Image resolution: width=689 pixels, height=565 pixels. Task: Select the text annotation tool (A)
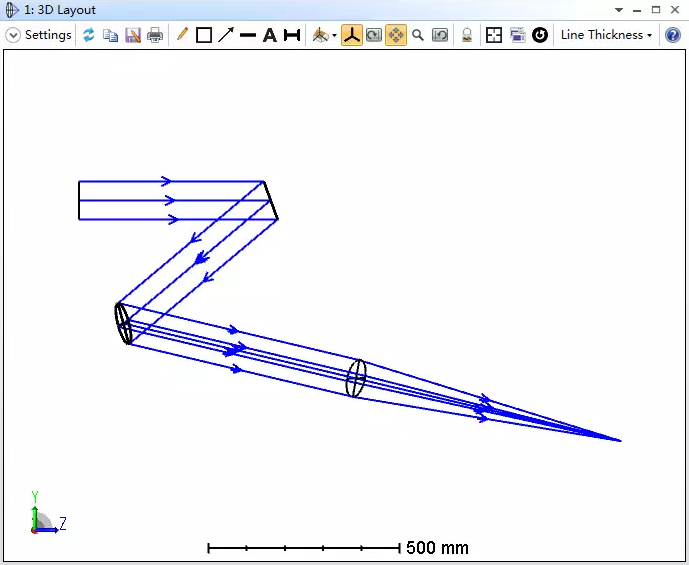270,35
